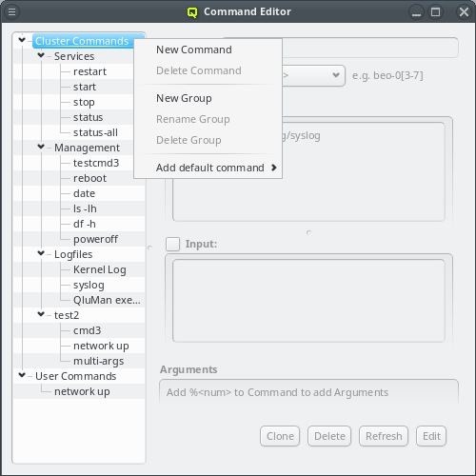Screen dimensions: 476x476
Task: Select the test2 group item
Action: click(x=67, y=315)
